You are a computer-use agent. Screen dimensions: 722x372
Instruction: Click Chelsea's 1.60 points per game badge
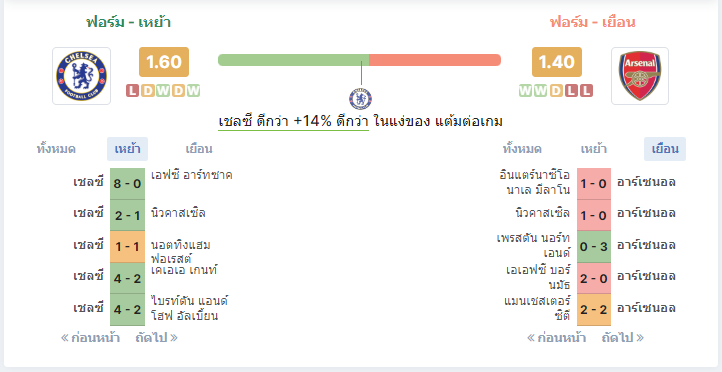click(164, 62)
